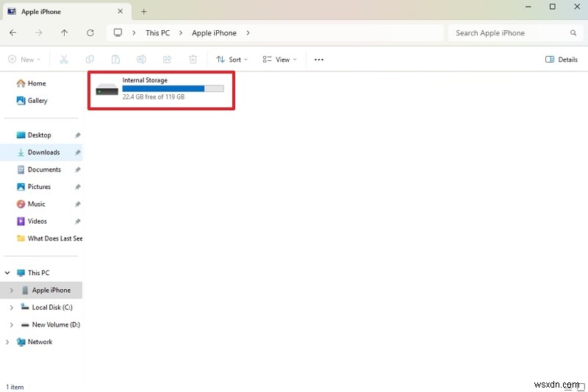The width and height of the screenshot is (588, 392).
Task: Click the Copy icon in toolbar
Action: click(90, 60)
